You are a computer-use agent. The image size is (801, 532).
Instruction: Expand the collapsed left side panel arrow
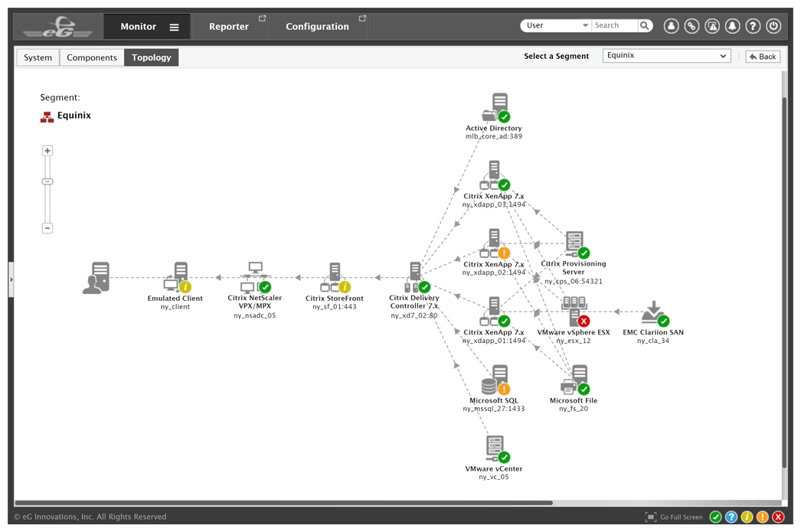click(x=11, y=280)
